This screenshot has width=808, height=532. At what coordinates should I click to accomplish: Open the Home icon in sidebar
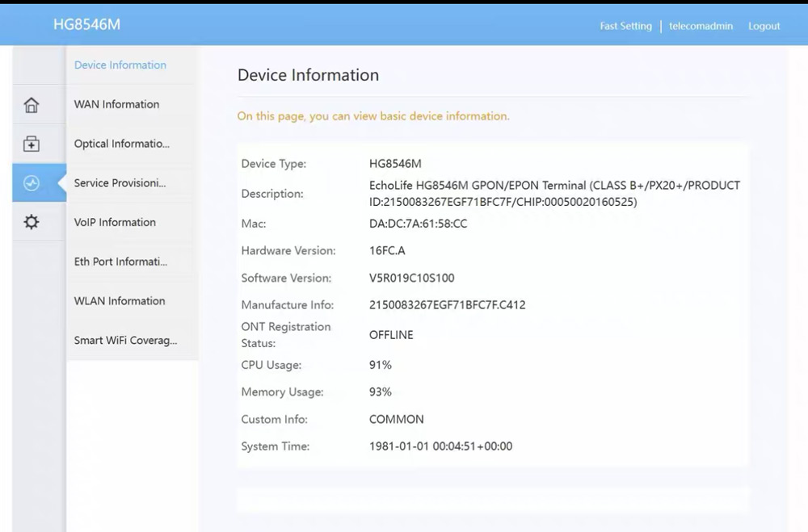pos(32,105)
